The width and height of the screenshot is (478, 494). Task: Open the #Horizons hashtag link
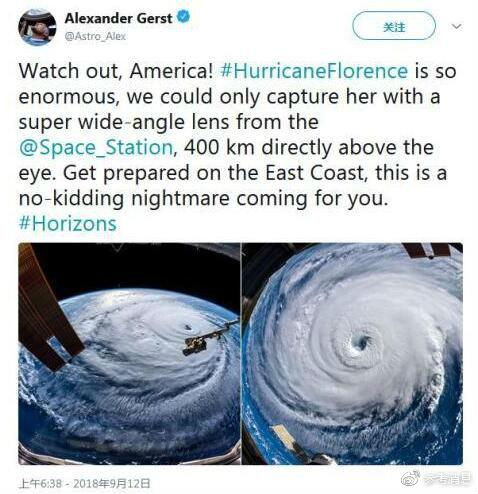[x=68, y=223]
